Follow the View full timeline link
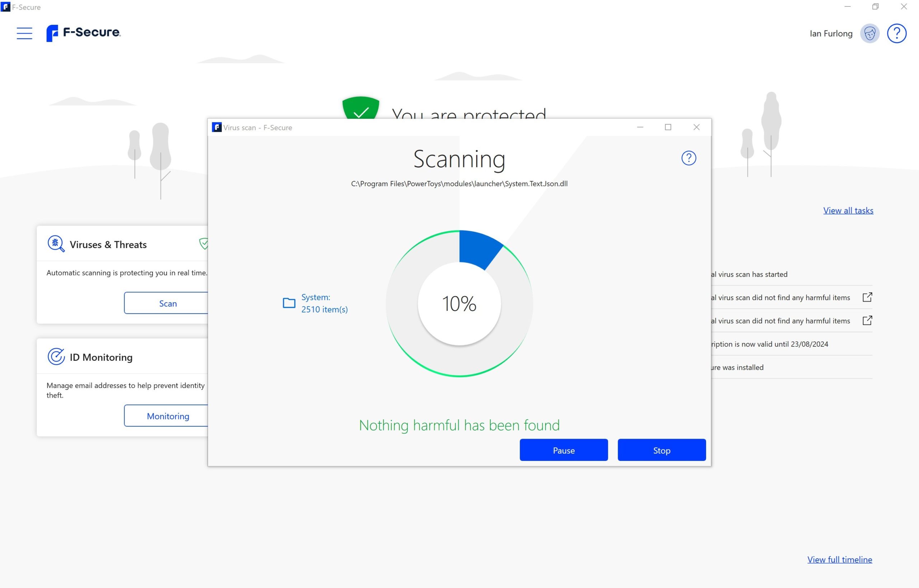 [839, 559]
